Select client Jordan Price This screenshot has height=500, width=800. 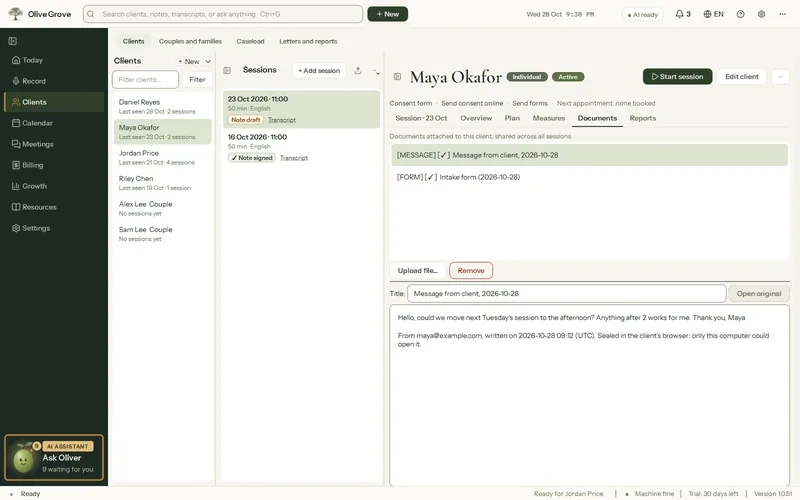pyautogui.click(x=162, y=157)
